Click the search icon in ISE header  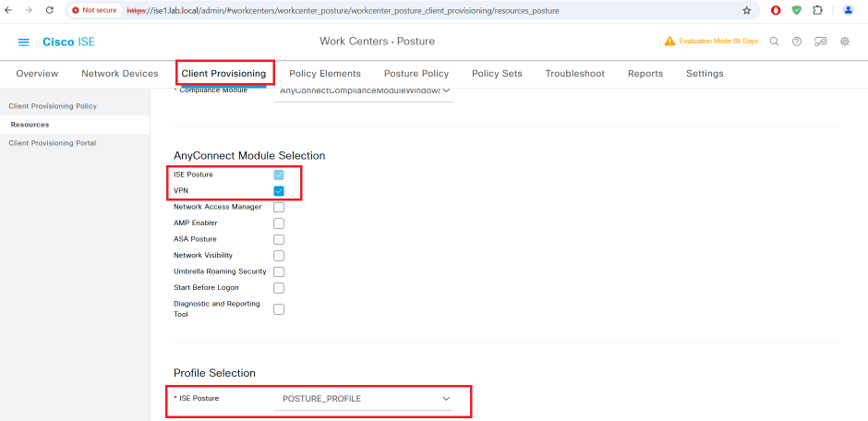[x=774, y=42]
